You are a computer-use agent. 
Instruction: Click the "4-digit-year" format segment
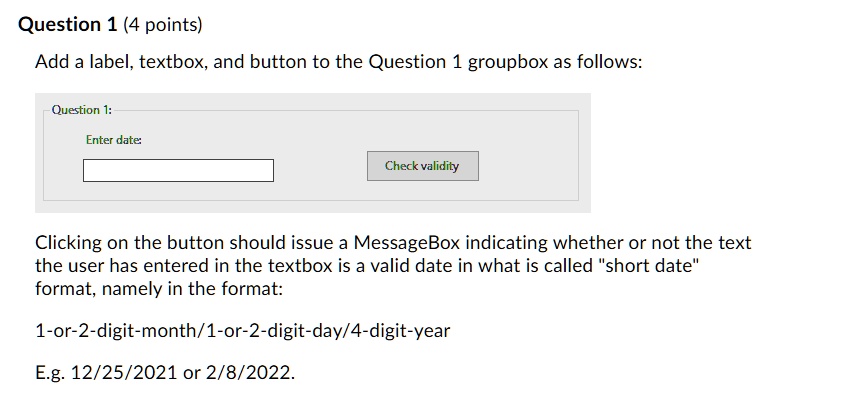tap(401, 331)
